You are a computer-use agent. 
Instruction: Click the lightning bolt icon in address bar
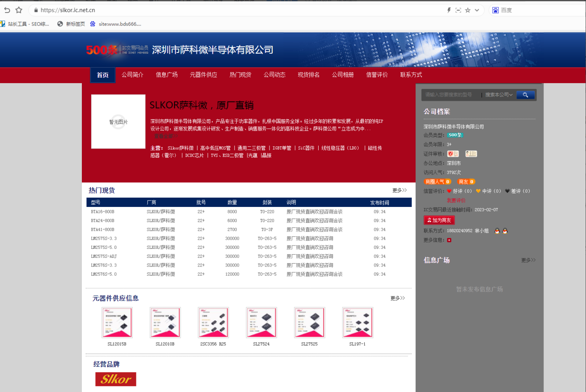pos(449,10)
